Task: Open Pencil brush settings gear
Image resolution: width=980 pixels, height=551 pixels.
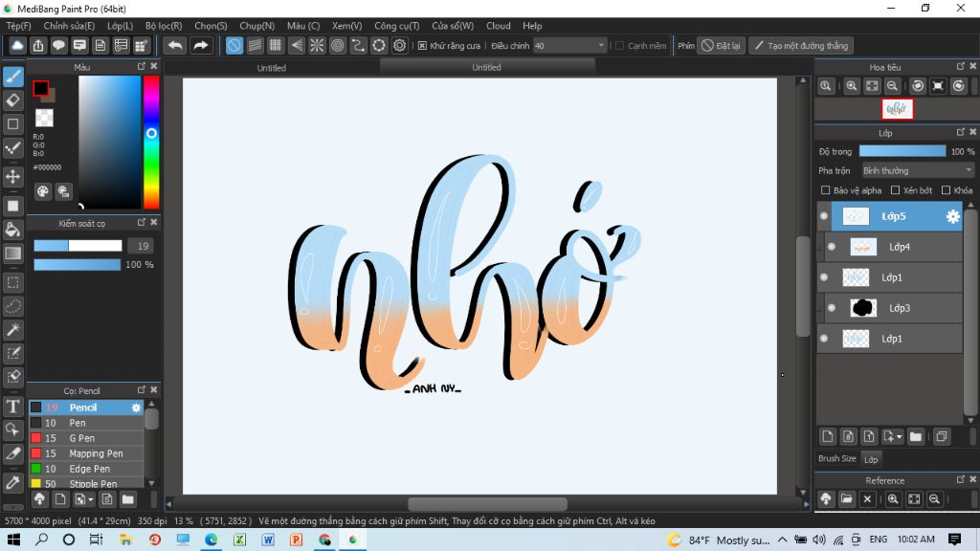Action: [136, 408]
